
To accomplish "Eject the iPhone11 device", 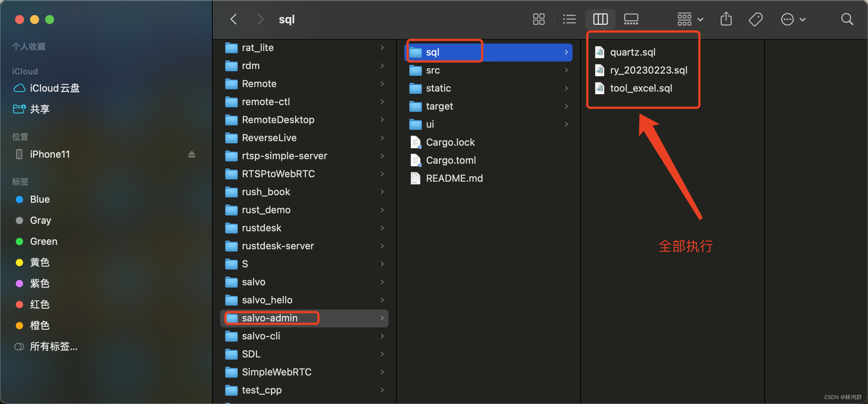I will [x=192, y=154].
